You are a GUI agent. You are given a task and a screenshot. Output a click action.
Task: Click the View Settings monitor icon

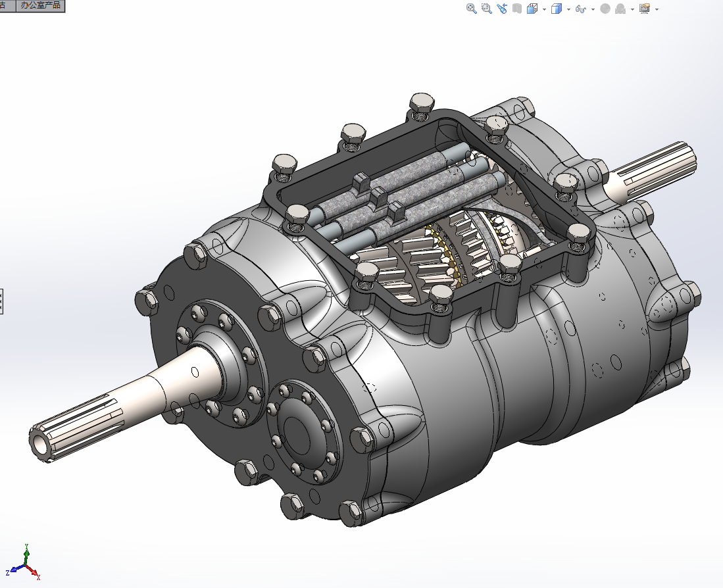click(645, 9)
